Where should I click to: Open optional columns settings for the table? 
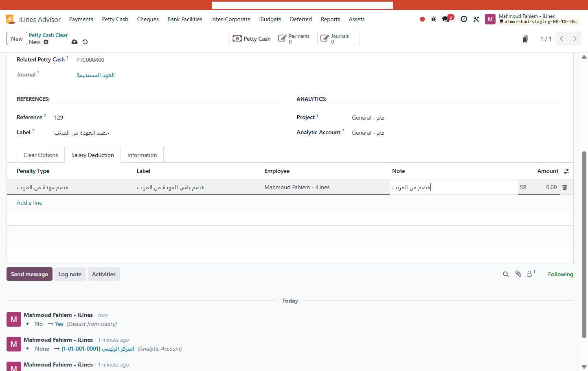[566, 171]
